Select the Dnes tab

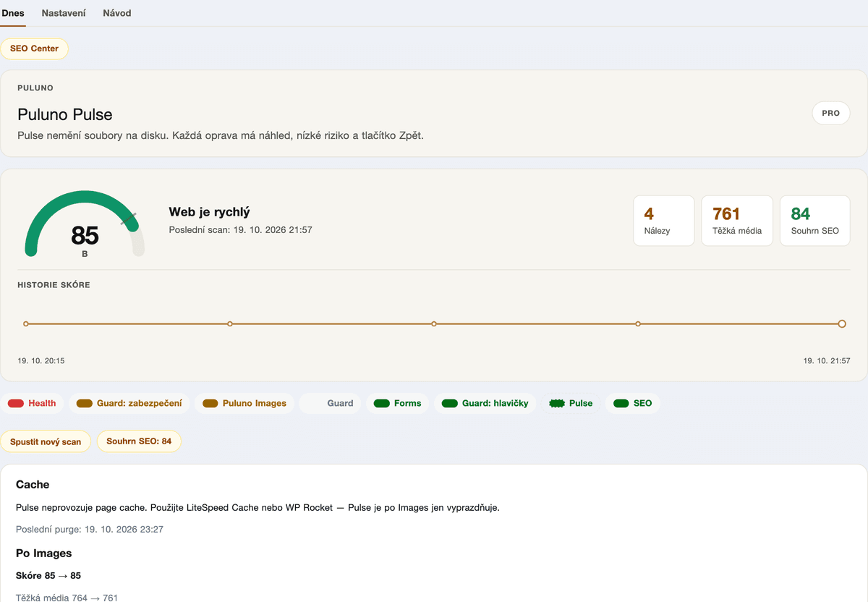[x=13, y=13]
